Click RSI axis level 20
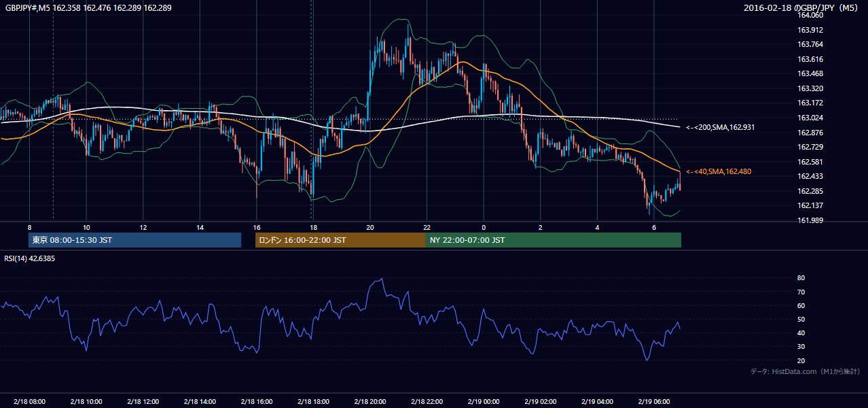This screenshot has height=408, width=868. 801,360
